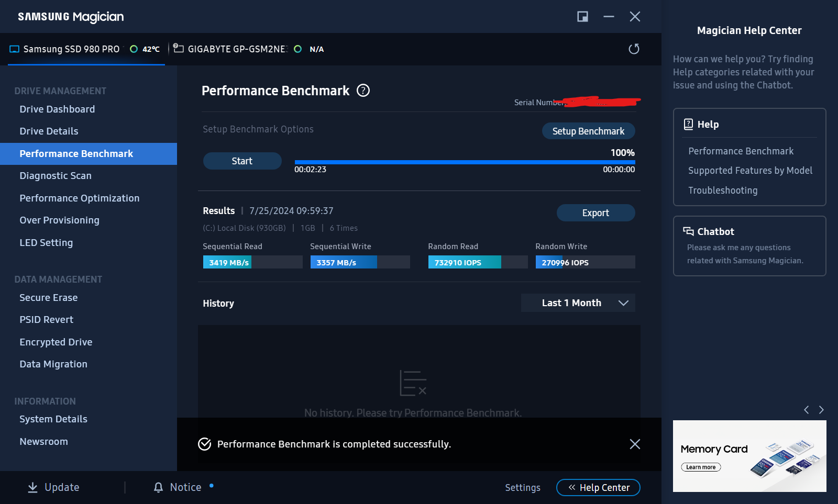Click the help question mark beside Performance Benchmark
The image size is (838, 504).
tap(363, 91)
